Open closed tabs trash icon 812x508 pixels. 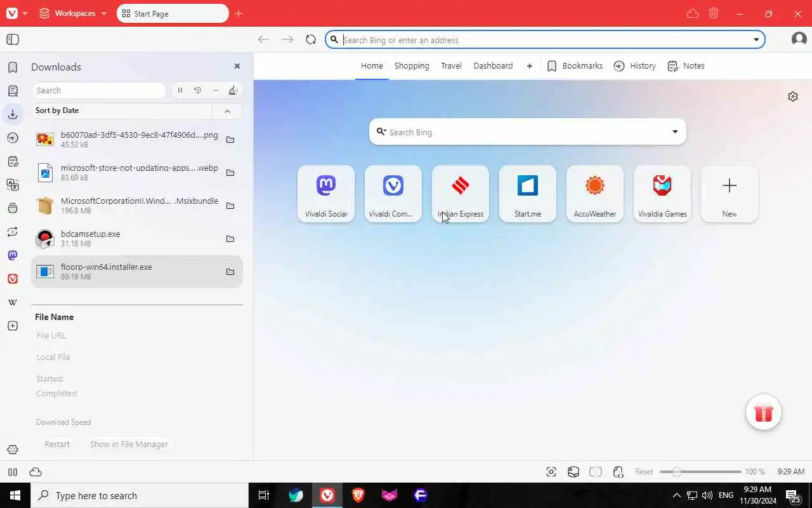pyautogui.click(x=714, y=13)
